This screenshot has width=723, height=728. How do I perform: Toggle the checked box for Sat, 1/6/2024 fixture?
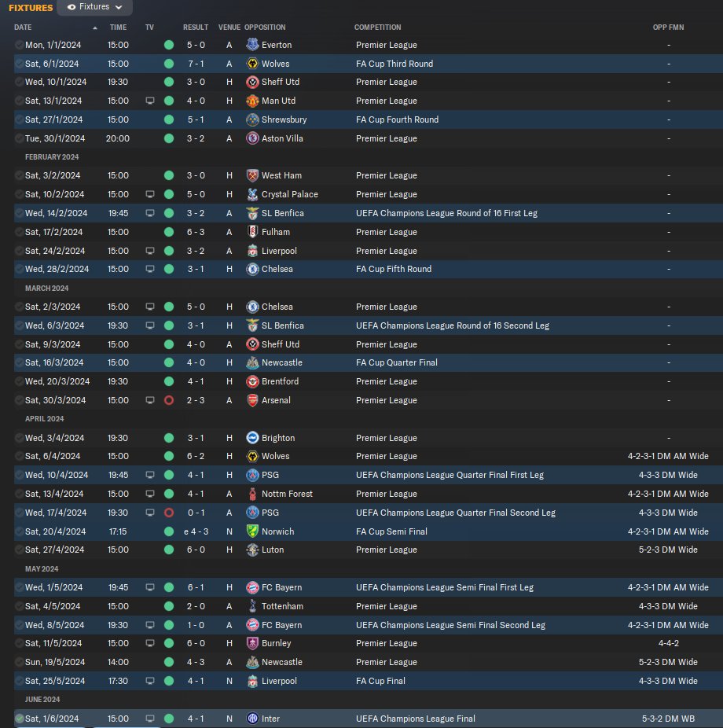[19, 719]
